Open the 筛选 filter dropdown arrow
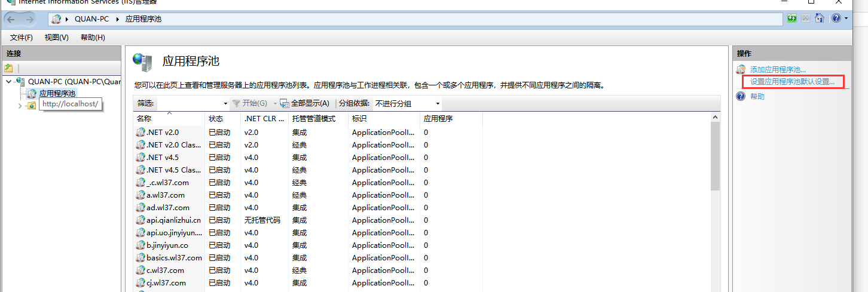The width and height of the screenshot is (868, 292). 225,104
